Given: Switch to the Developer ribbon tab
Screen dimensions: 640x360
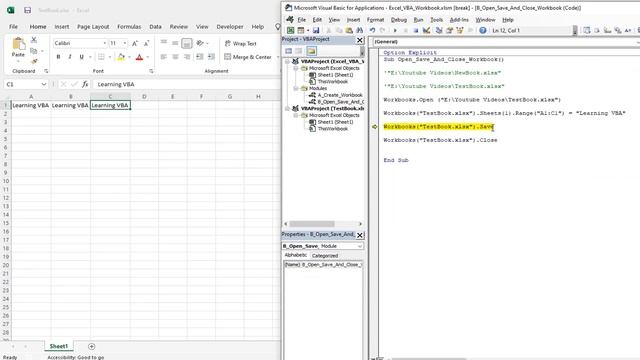Looking at the screenshot, I should pyautogui.click(x=230, y=27).
